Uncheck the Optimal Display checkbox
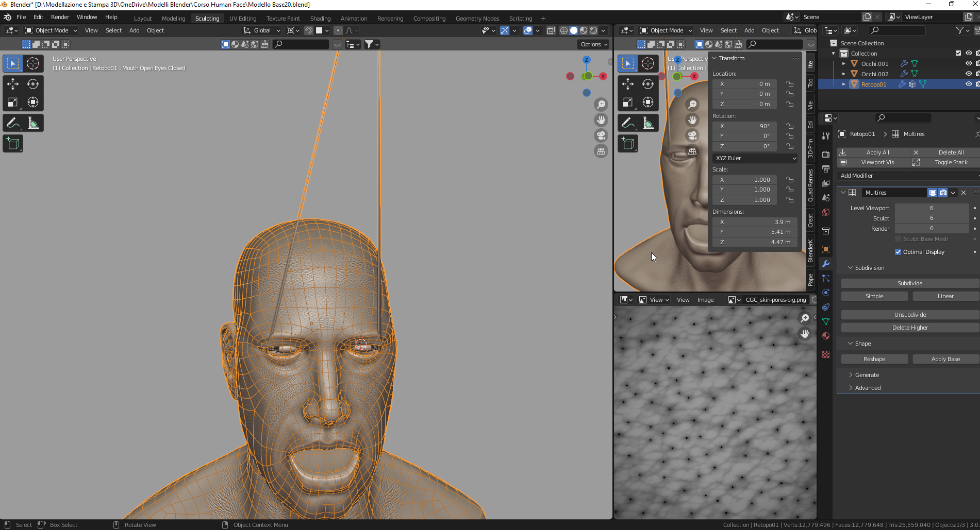This screenshot has height=530, width=980. tap(898, 252)
